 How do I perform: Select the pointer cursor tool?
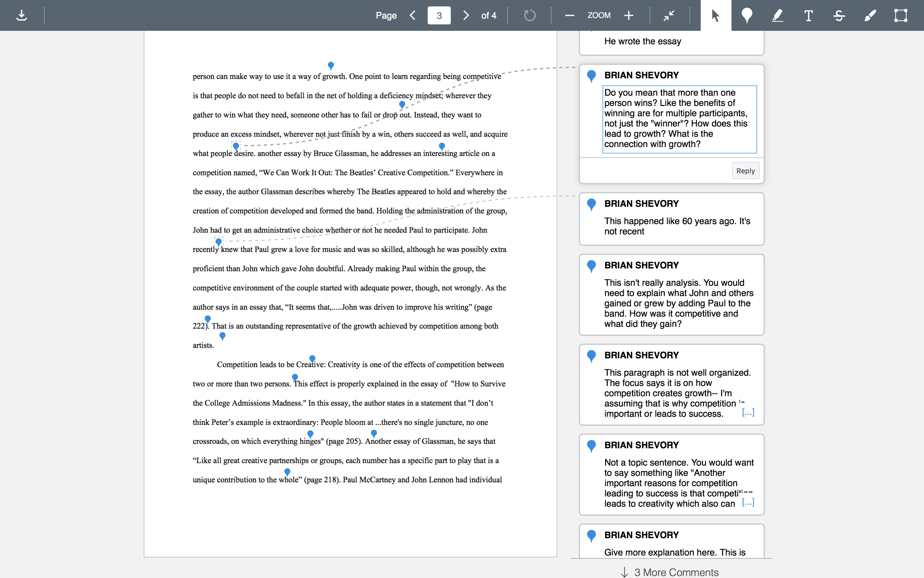point(716,15)
